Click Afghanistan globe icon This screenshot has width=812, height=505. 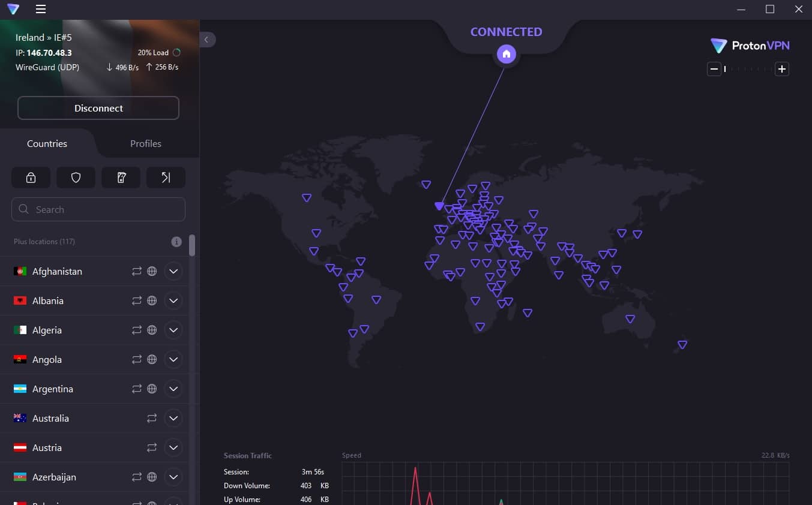[152, 271]
